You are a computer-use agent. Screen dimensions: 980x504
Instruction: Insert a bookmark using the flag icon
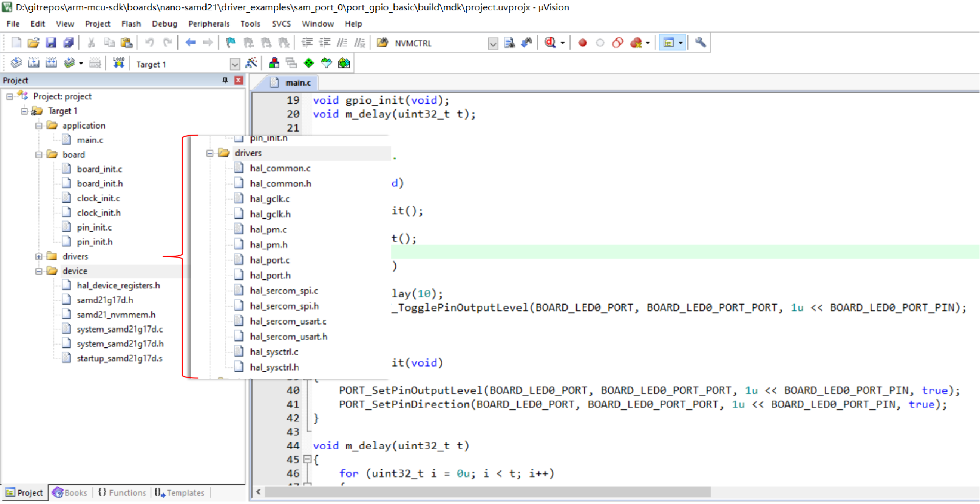pyautogui.click(x=231, y=43)
